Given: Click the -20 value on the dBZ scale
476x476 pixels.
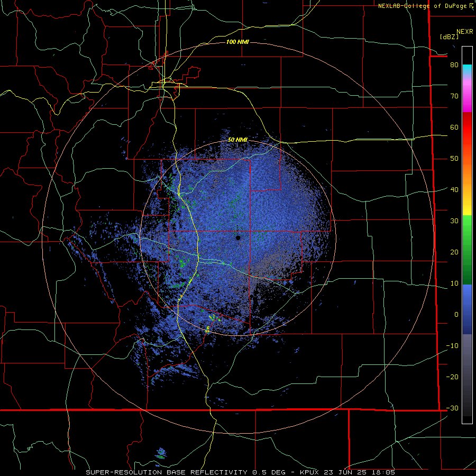Looking at the screenshot, I should click(452, 377).
